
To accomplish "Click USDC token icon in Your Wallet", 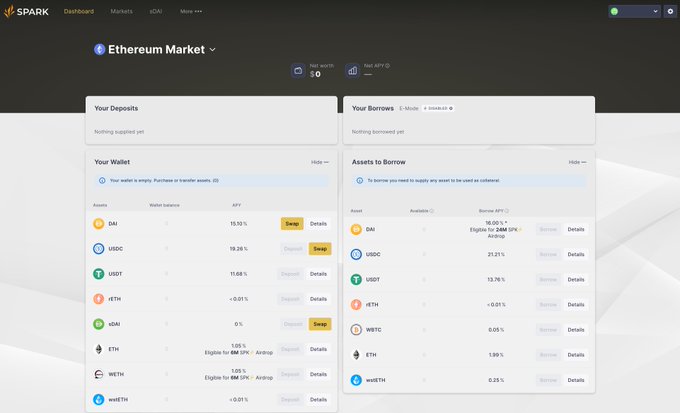I will [98, 249].
